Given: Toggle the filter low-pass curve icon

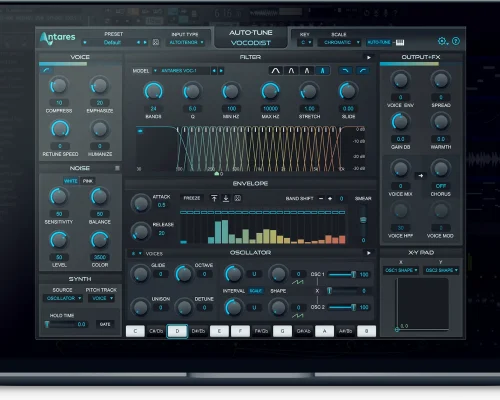Looking at the screenshot, I should [346, 71].
